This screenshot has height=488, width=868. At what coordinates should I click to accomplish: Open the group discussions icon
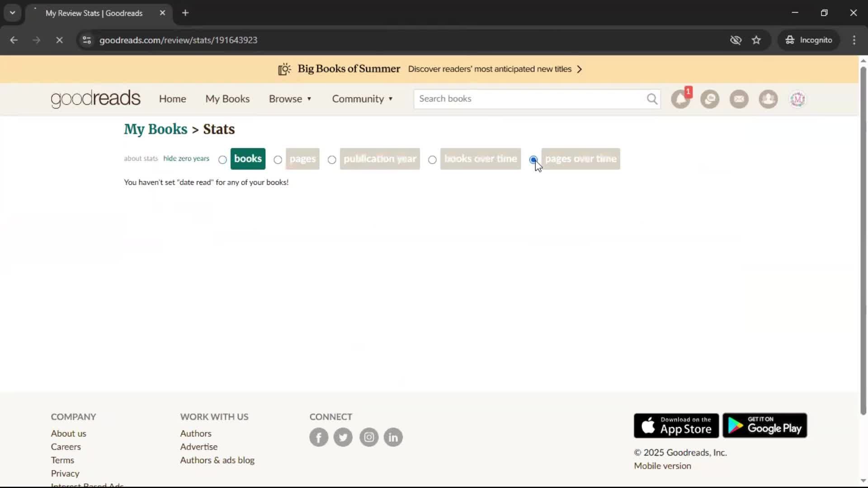pyautogui.click(x=710, y=99)
